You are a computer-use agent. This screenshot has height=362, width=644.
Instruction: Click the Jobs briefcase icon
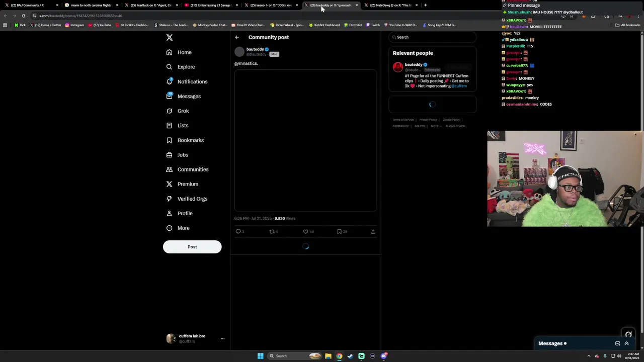(x=169, y=155)
